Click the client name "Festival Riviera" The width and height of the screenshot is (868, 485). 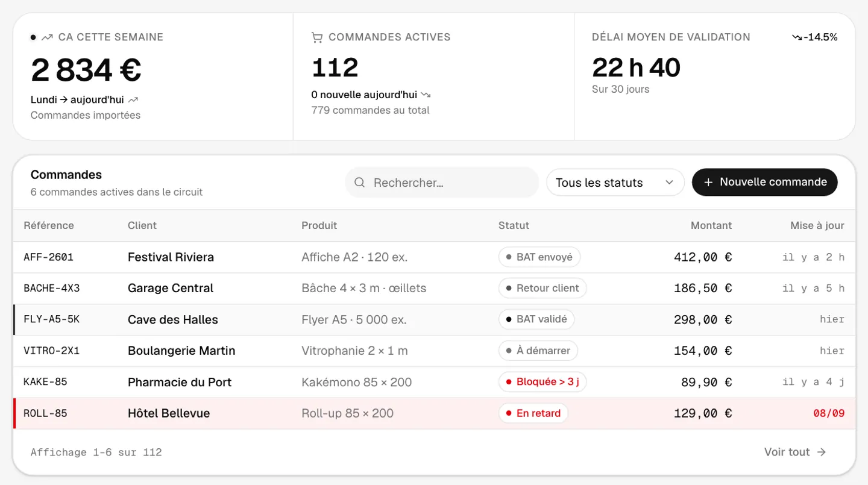point(171,257)
